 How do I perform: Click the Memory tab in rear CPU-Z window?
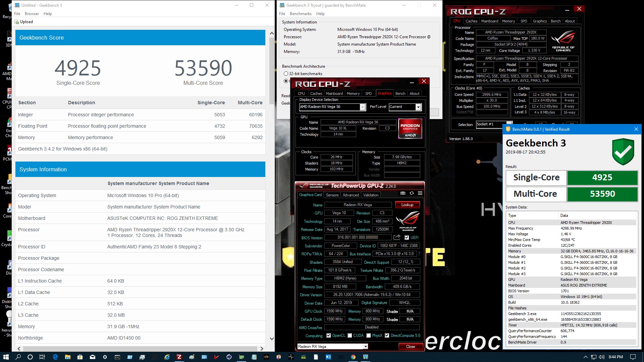[508, 21]
